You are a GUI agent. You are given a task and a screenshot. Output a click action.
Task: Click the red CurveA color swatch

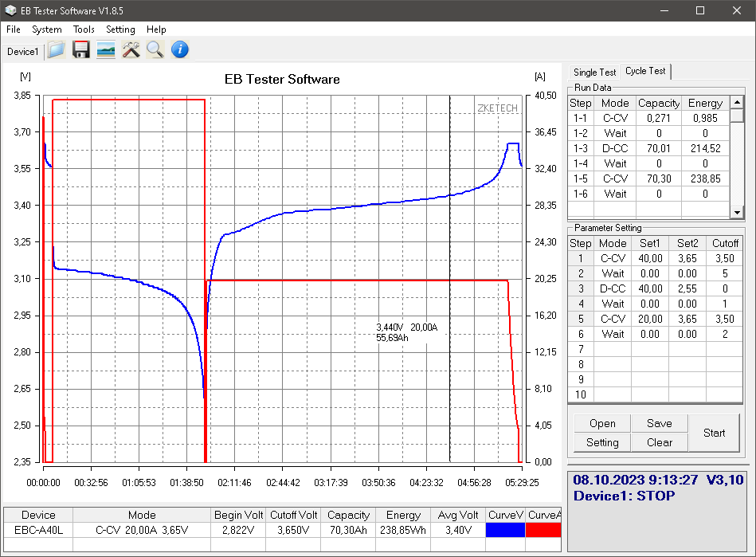pyautogui.click(x=544, y=530)
